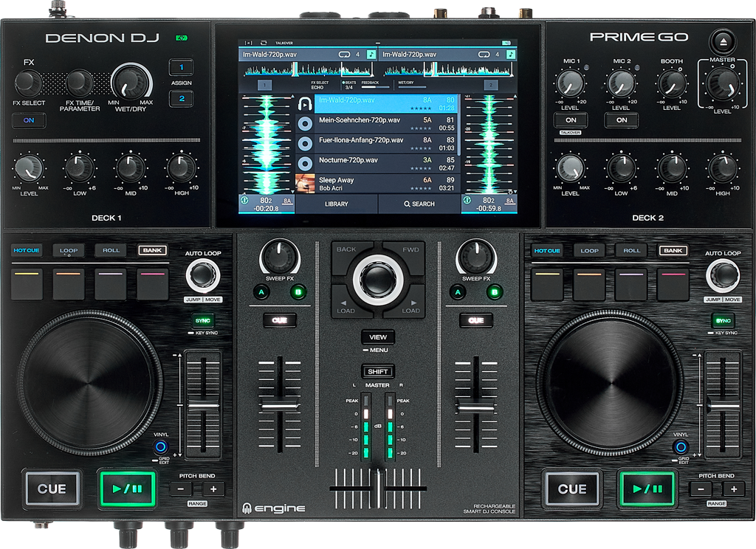Select ROLL pad mode on Deck 1
The width and height of the screenshot is (756, 549).
[x=111, y=250]
